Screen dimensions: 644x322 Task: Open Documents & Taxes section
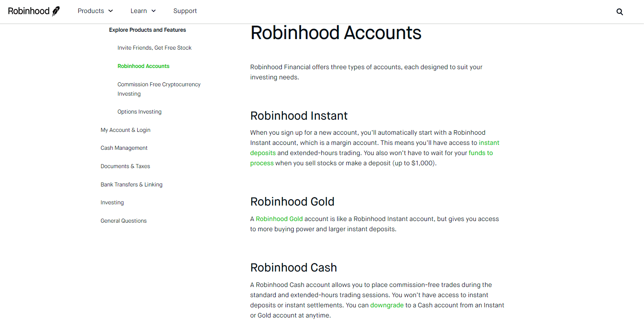pos(125,166)
